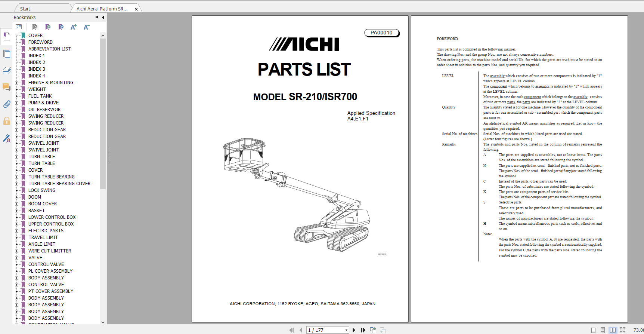Select the ANGLE LIMIT bookmark
The image size is (644, 334).
coord(42,244)
